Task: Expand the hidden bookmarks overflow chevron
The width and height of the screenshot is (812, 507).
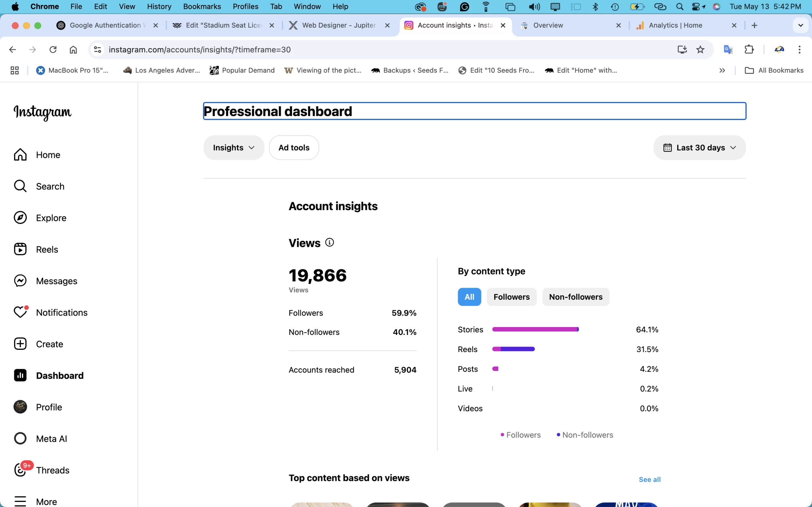Action: pyautogui.click(x=722, y=70)
